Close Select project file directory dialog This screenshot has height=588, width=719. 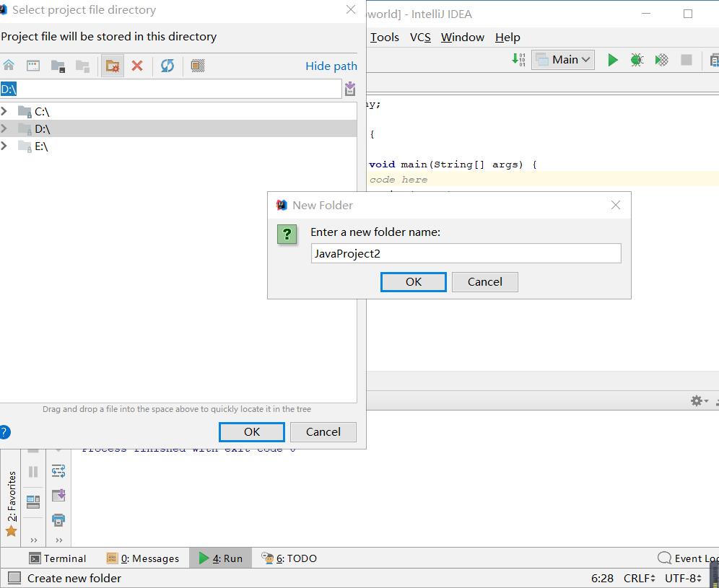pos(351,9)
